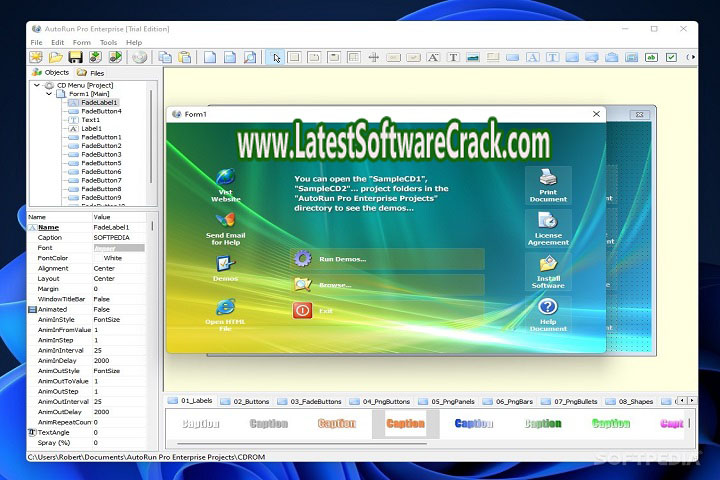Open the File menu
This screenshot has height=480, width=720.
pyautogui.click(x=36, y=42)
